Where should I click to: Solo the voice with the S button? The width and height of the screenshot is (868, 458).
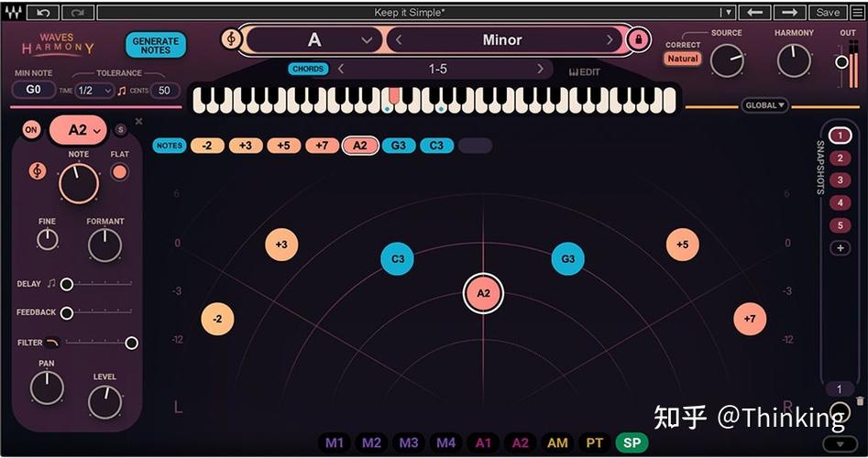point(120,130)
